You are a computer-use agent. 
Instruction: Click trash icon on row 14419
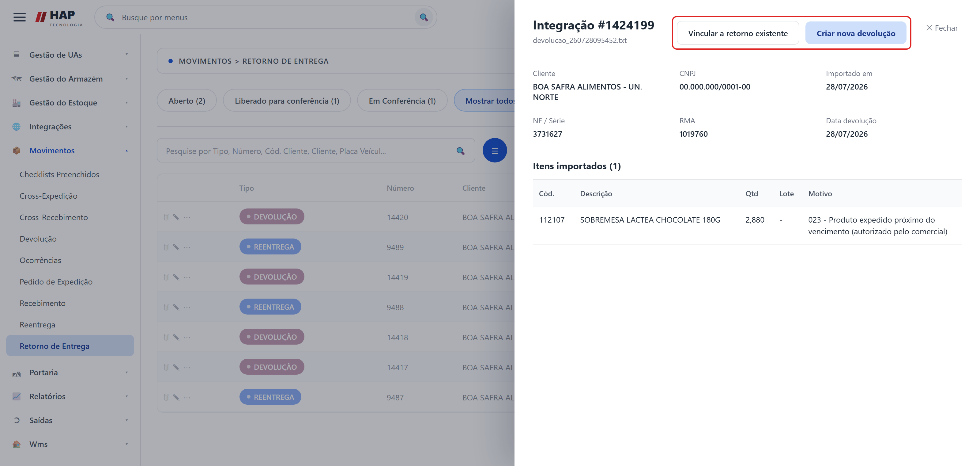166,277
